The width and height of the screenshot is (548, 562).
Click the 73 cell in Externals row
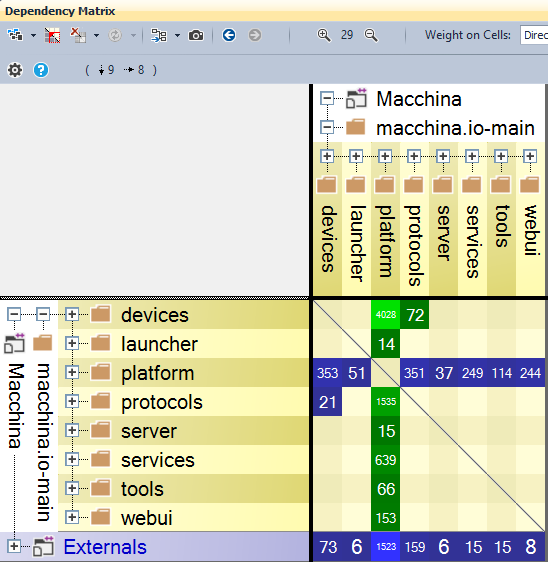click(327, 547)
